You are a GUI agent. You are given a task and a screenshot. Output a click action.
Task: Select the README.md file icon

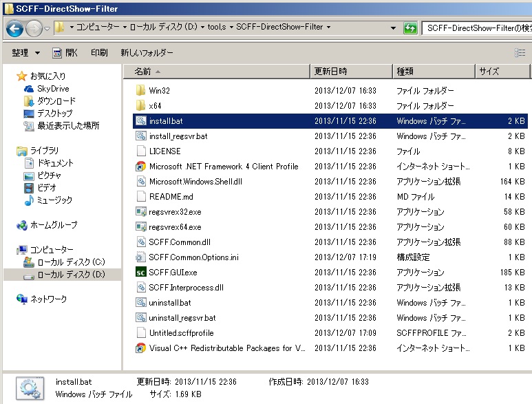point(141,196)
